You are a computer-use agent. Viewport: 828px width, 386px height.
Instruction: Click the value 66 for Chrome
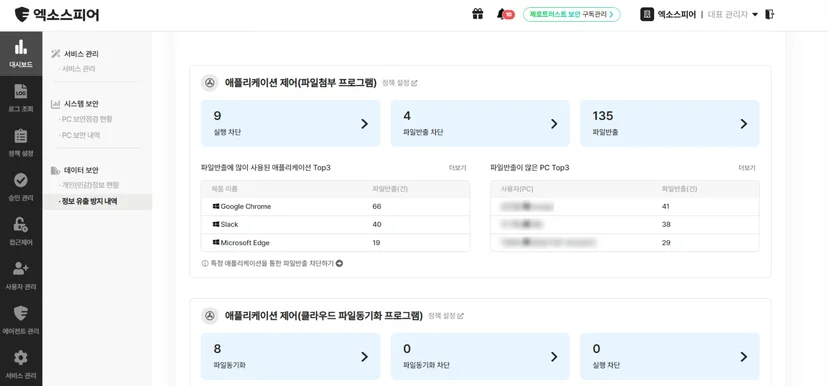[377, 206]
